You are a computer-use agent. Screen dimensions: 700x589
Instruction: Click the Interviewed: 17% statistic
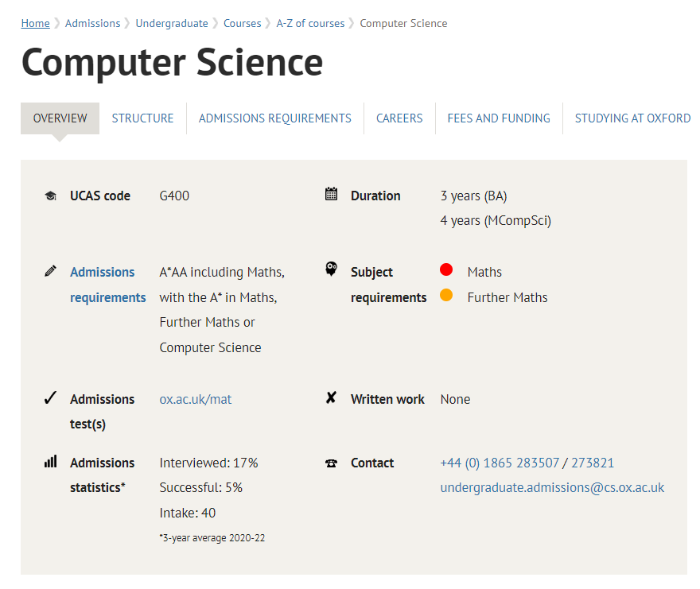click(208, 463)
